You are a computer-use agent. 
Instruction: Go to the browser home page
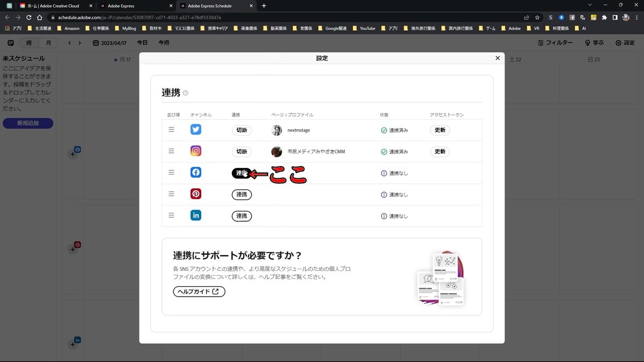pyautogui.click(x=39, y=17)
